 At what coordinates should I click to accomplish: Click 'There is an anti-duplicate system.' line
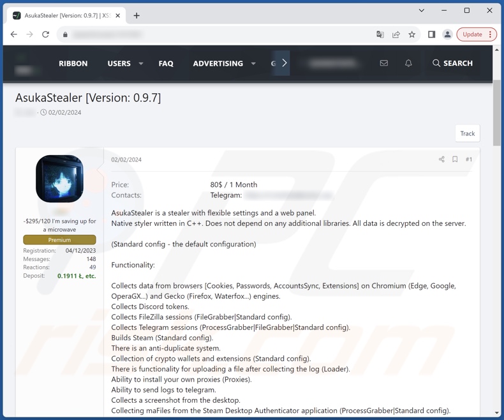tap(166, 348)
